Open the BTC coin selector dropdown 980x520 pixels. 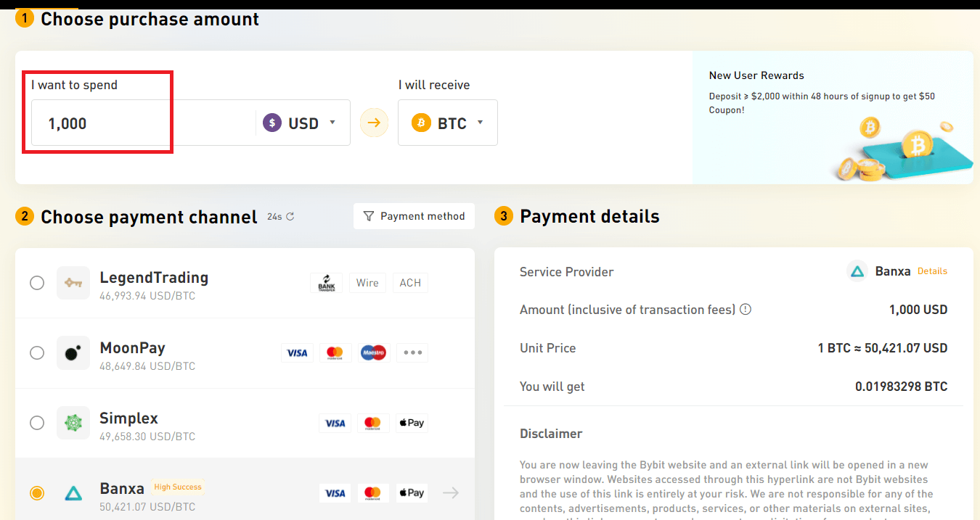point(448,123)
